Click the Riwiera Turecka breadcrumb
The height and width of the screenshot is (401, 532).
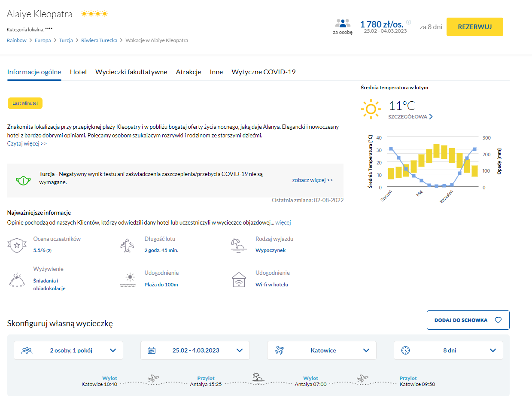(x=99, y=40)
